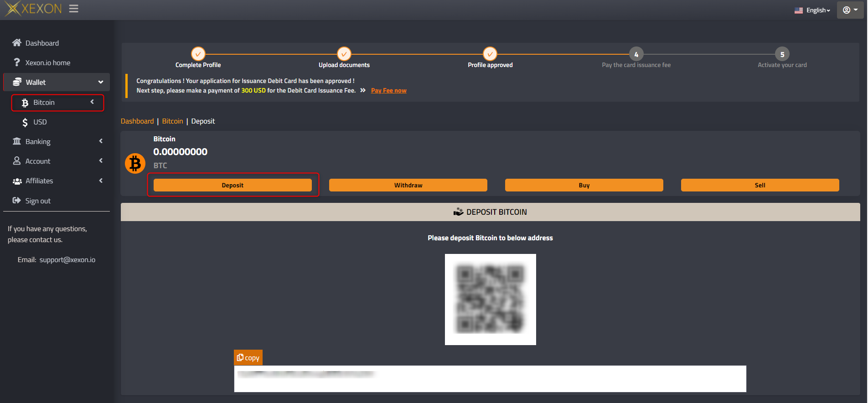
Task: Click the Wallet coins icon
Action: pos(17,82)
